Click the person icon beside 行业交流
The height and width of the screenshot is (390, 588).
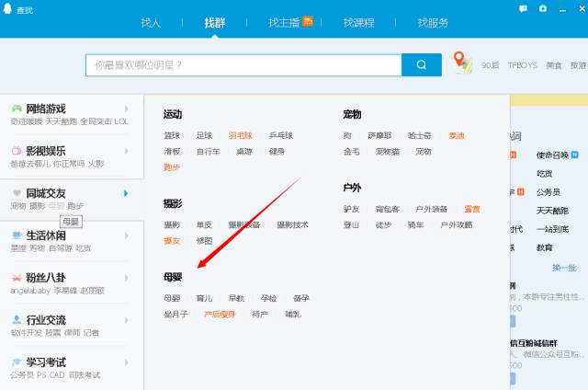[17, 320]
